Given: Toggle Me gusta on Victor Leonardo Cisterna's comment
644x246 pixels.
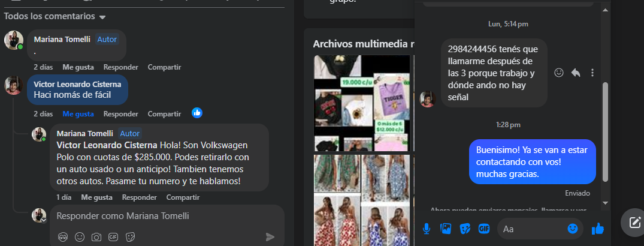Looking at the screenshot, I should click(78, 113).
